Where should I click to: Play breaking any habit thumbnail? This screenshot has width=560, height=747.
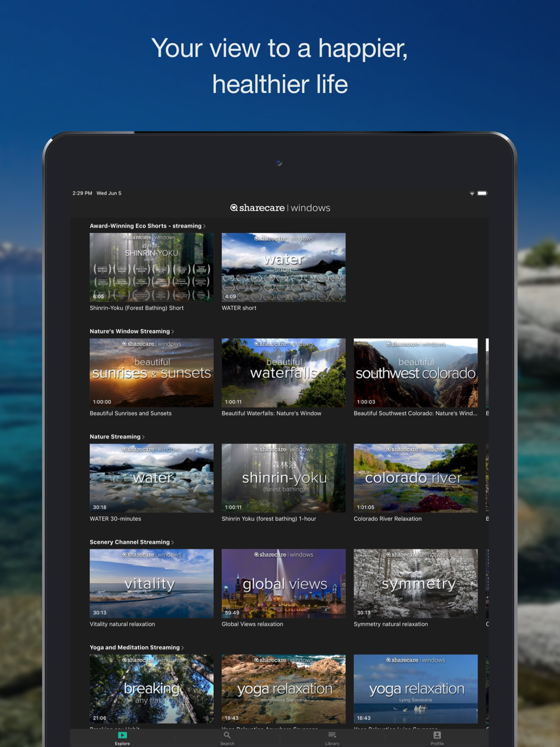click(x=152, y=689)
